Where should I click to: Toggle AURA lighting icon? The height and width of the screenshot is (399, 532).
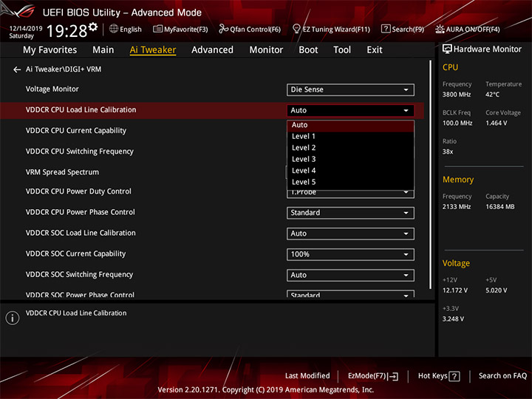coord(440,29)
